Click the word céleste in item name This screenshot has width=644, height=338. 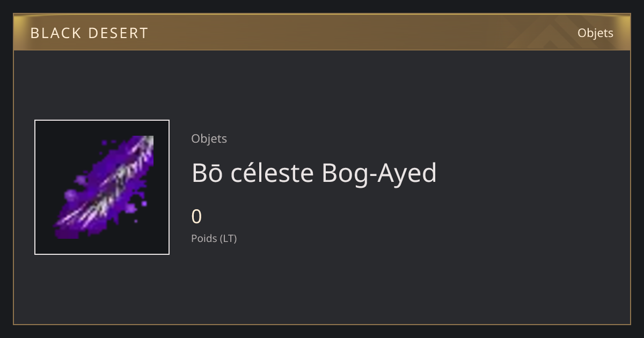click(x=272, y=173)
